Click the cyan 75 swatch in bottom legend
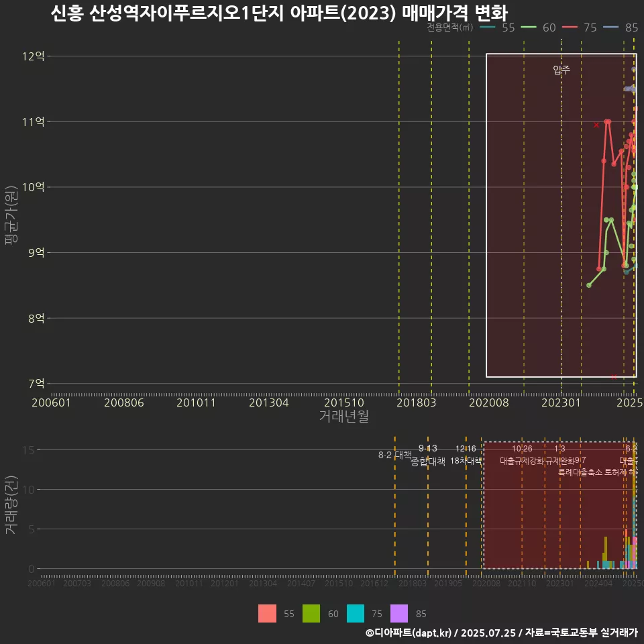Screen dimensions: 644x644 click(356, 614)
